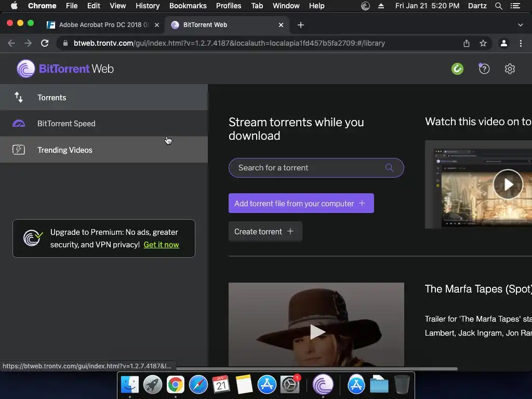
Task: Click the premium shield icon in upgrade banner
Action: pos(33,238)
